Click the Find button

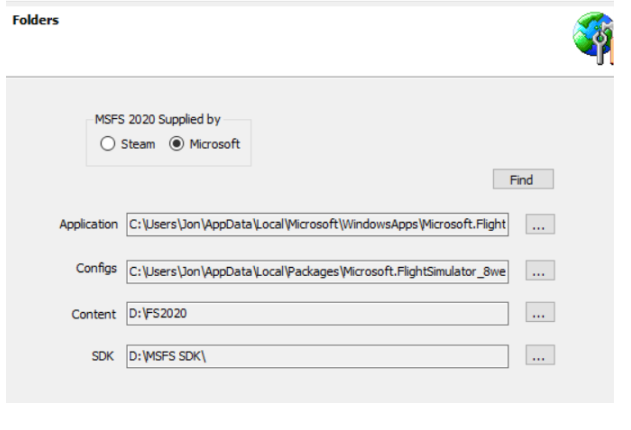coord(523,179)
